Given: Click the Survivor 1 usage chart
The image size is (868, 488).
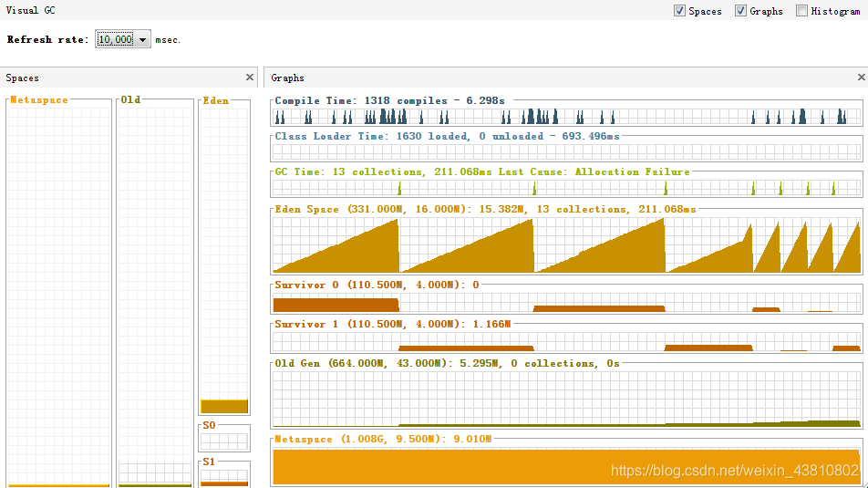Looking at the screenshot, I should pyautogui.click(x=567, y=342).
